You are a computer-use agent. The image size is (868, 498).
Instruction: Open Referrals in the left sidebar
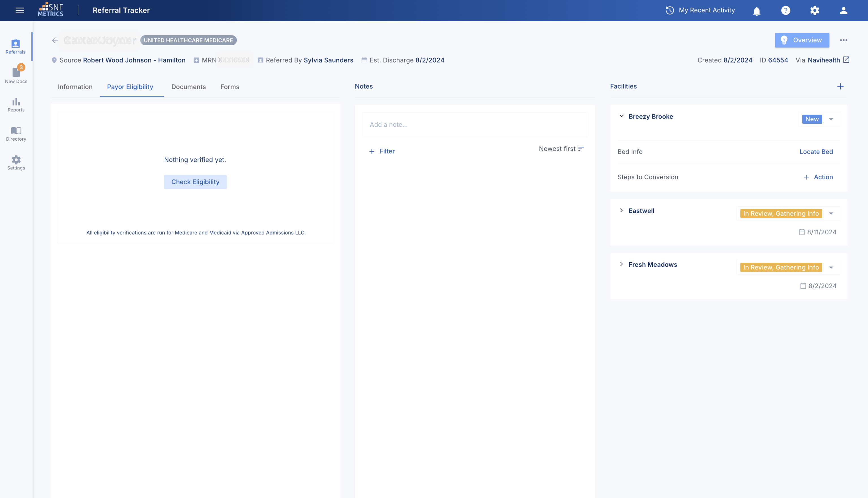[15, 46]
